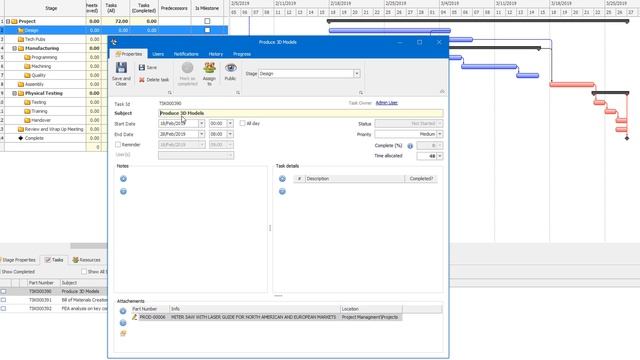
Task: Click the Complete milestone diamond icon
Action: click(21, 138)
